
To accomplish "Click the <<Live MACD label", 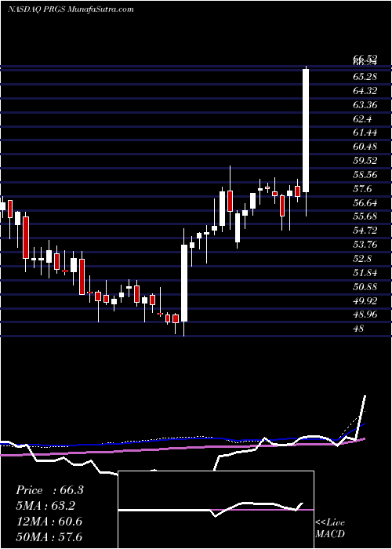I will (330, 528).
